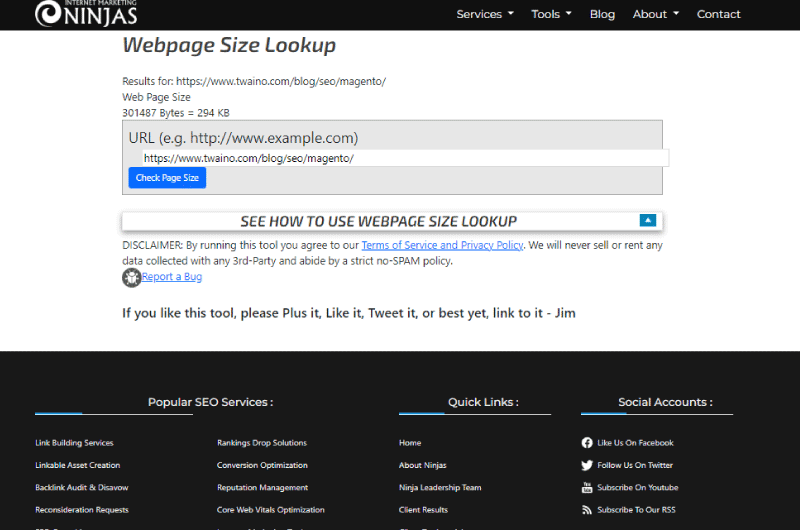Open the About dropdown menu
The image size is (800, 530).
tap(656, 14)
